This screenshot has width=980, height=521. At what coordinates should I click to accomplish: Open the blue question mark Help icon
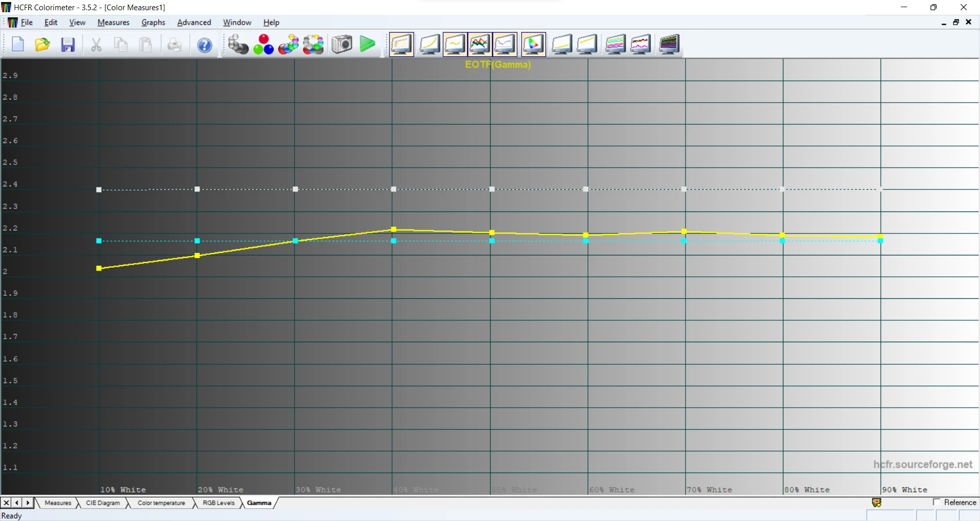point(205,45)
